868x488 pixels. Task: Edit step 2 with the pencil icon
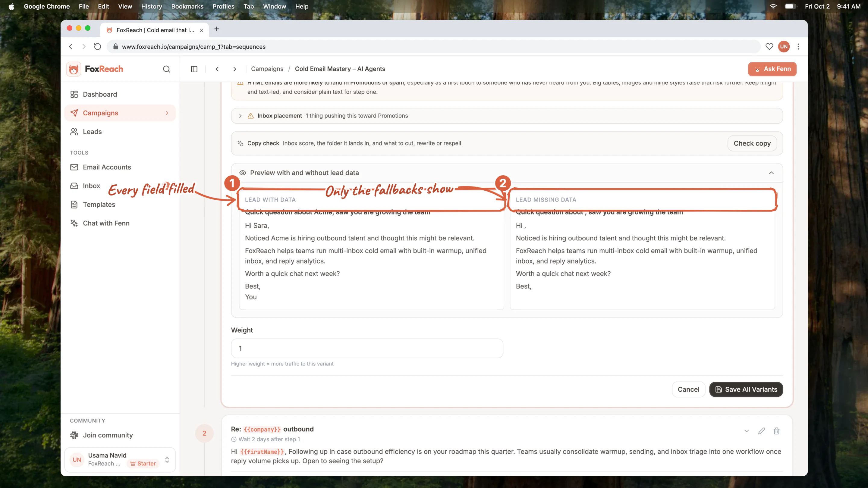click(x=762, y=431)
